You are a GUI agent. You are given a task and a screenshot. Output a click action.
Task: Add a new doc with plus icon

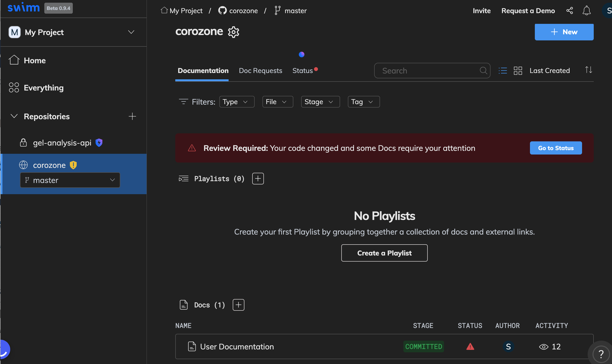[x=238, y=305]
